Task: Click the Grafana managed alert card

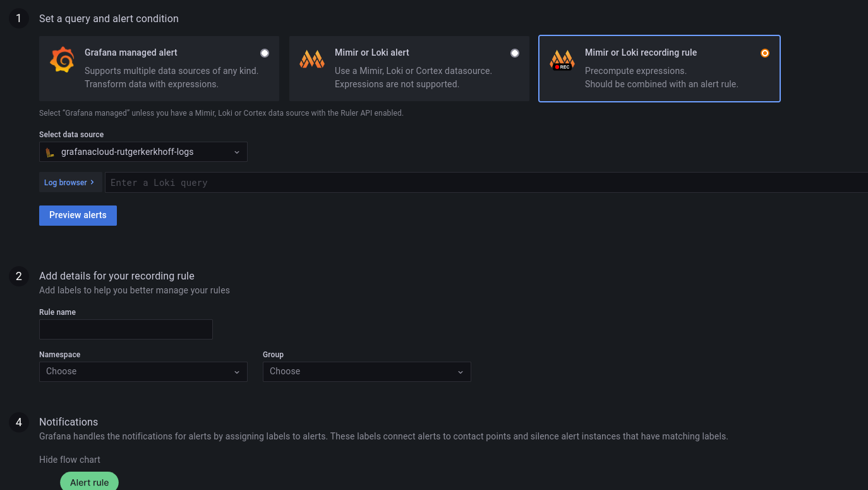Action: [x=159, y=68]
